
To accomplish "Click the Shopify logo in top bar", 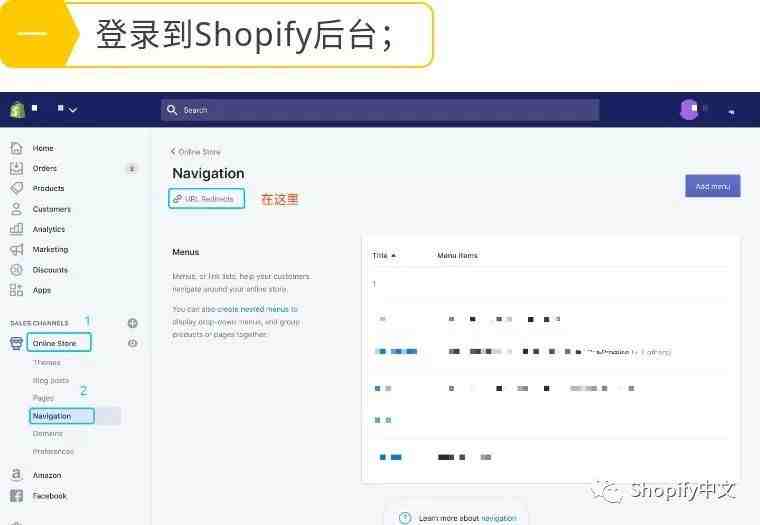I will coord(17,109).
